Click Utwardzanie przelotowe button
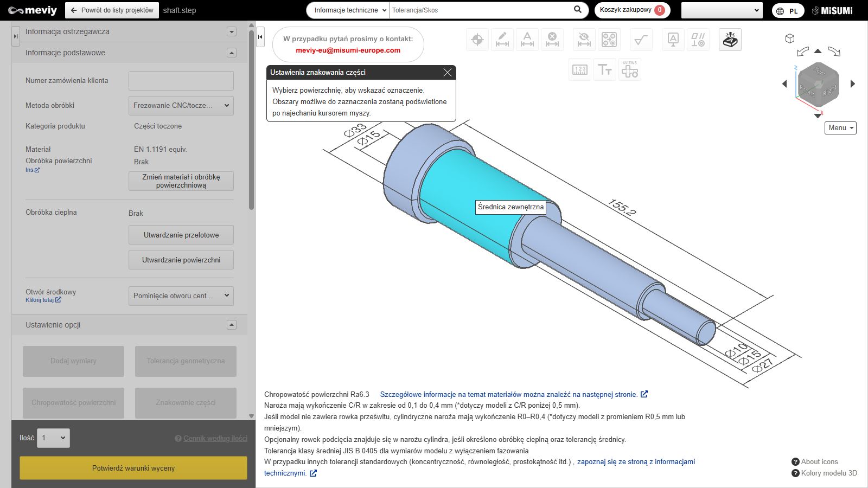Screen dimensions: 868x488 click(181, 235)
